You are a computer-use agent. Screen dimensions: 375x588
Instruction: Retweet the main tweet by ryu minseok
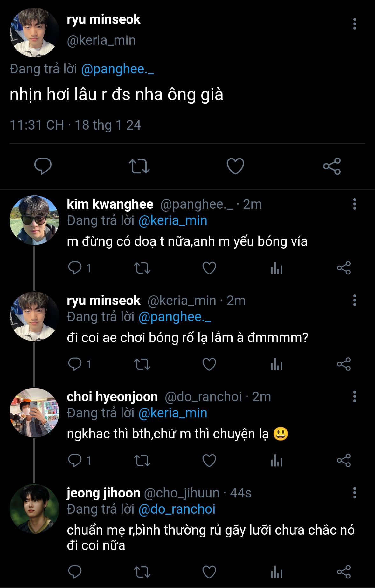139,166
